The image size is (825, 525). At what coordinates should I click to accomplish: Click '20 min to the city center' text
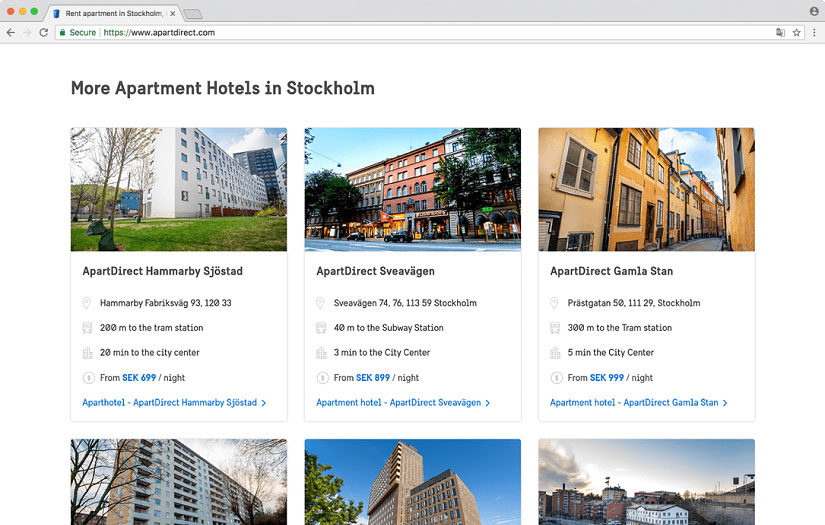[x=150, y=352]
